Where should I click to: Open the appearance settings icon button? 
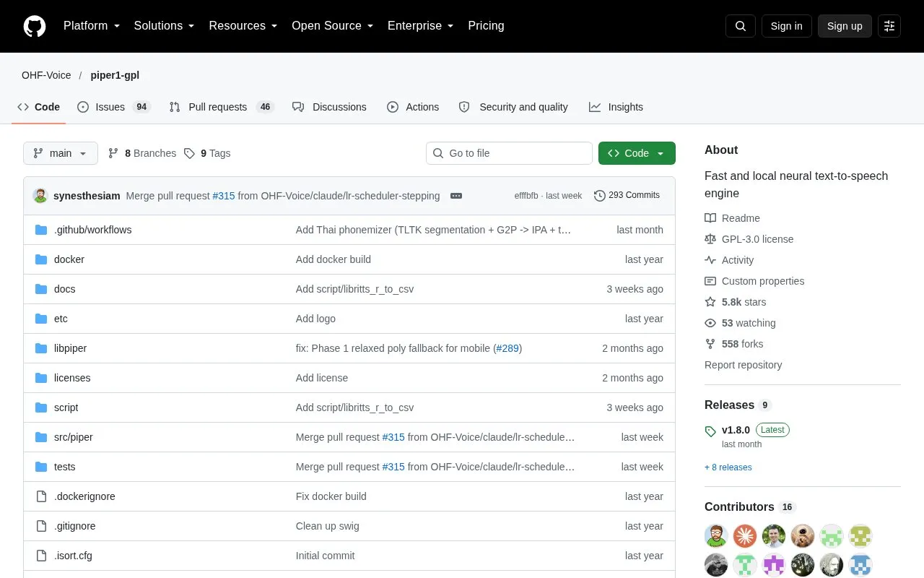(889, 26)
